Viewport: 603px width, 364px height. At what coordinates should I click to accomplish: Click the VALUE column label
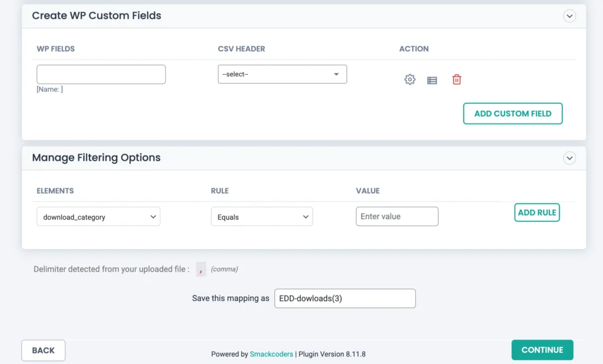point(367,191)
